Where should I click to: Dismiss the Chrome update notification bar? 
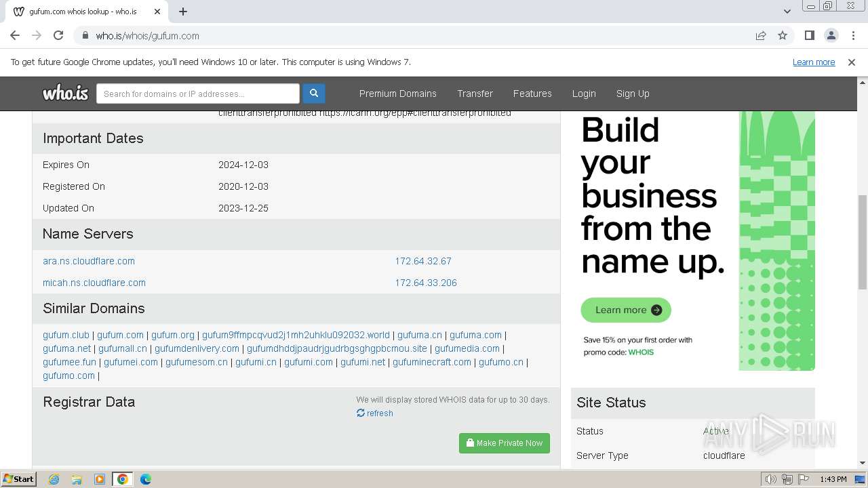tap(852, 62)
